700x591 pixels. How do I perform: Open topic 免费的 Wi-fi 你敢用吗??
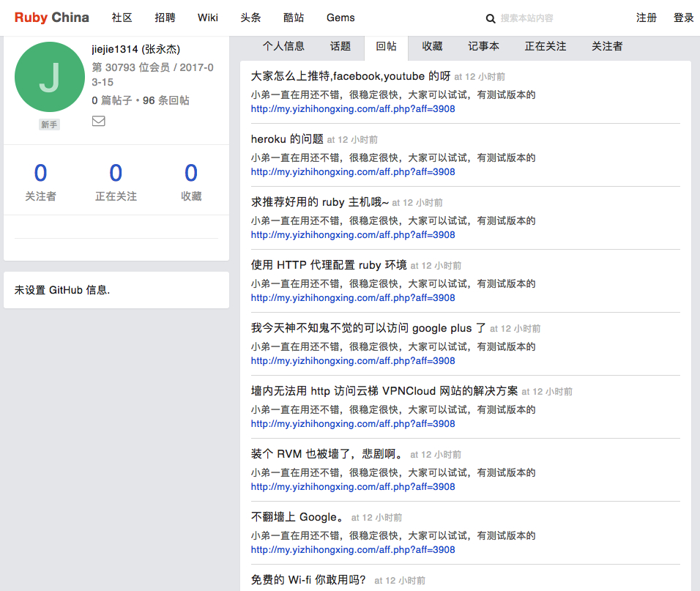pos(308,580)
